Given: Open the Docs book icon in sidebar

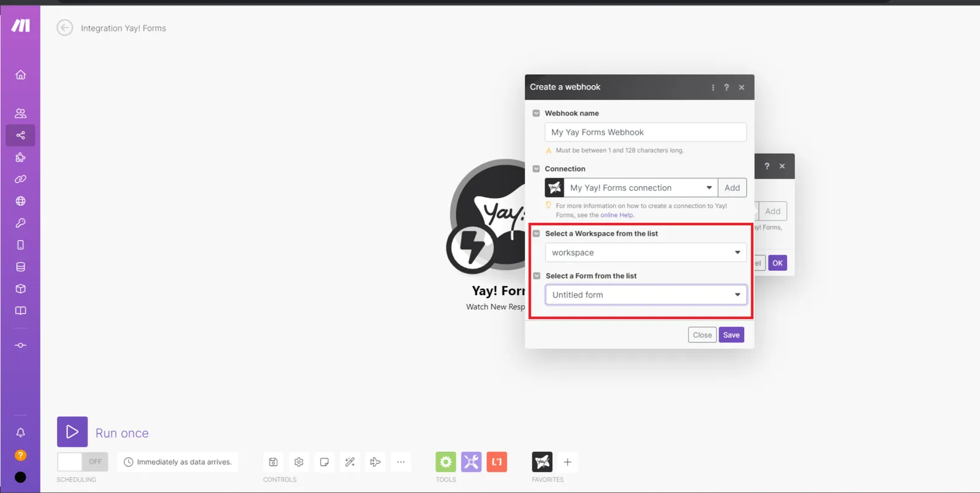Looking at the screenshot, I should (x=21, y=310).
